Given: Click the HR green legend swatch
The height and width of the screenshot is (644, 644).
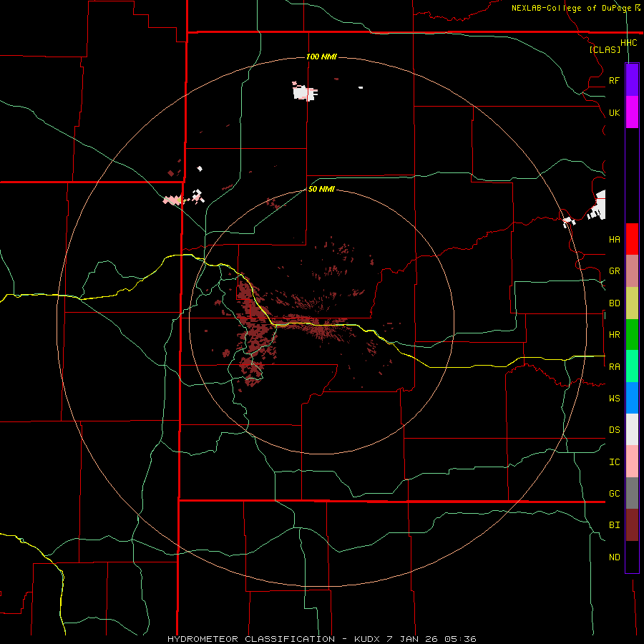Looking at the screenshot, I should (632, 335).
